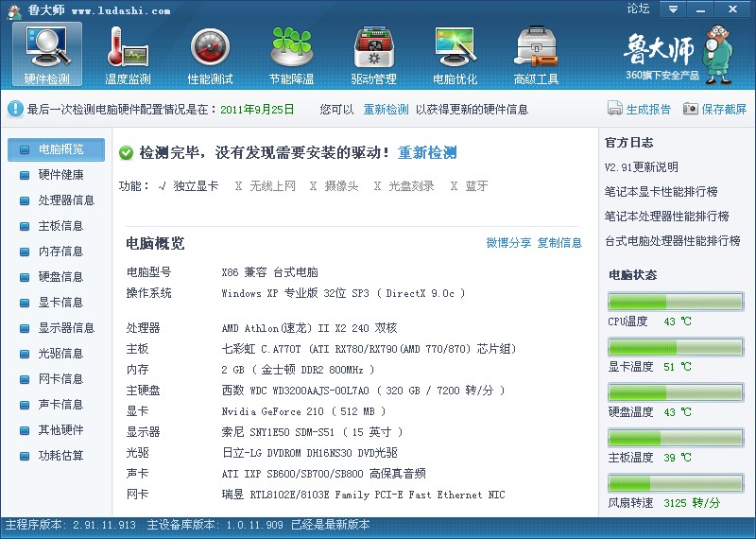Click graphics card value Nvidia GeForce 210
Screen dimensions: 756x539
pos(303,411)
